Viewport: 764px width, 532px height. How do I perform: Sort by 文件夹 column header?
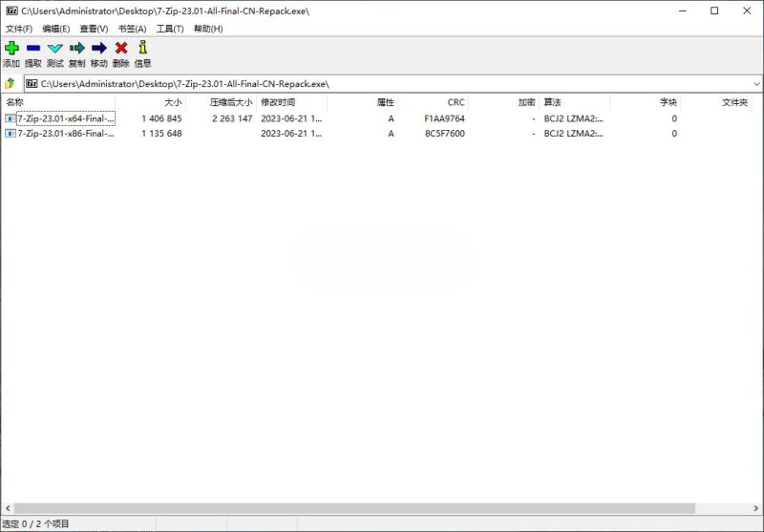click(715, 102)
